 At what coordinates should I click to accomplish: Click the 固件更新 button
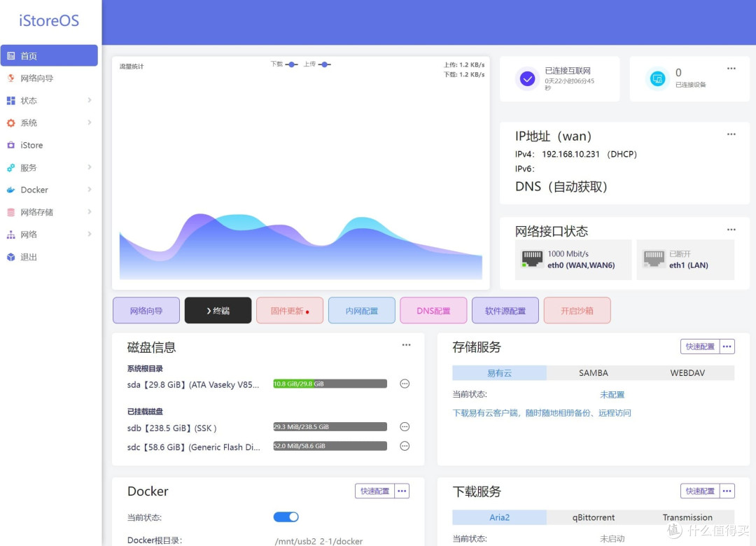pos(290,310)
